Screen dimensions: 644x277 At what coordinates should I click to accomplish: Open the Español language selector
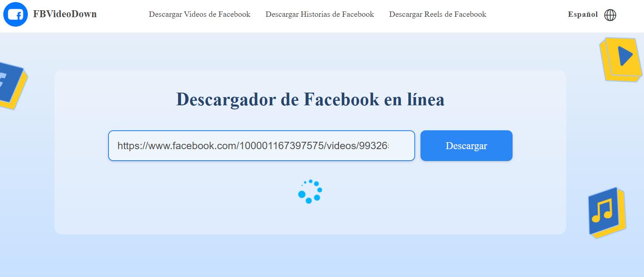point(583,15)
